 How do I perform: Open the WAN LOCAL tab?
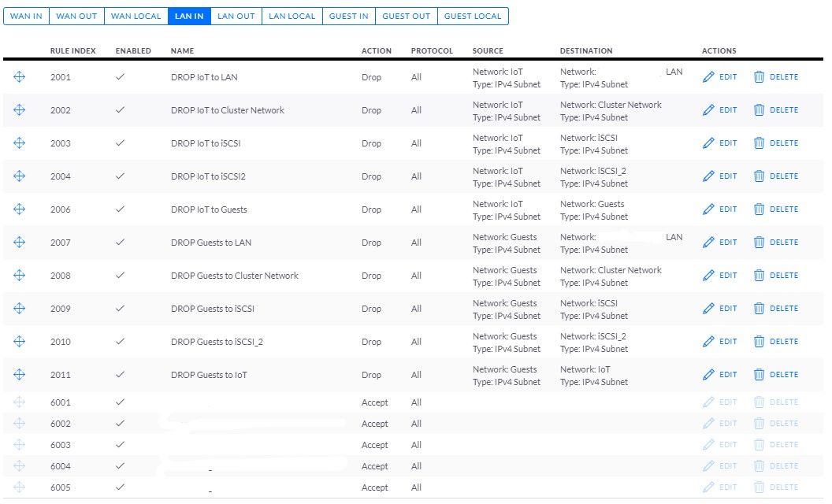pos(136,16)
